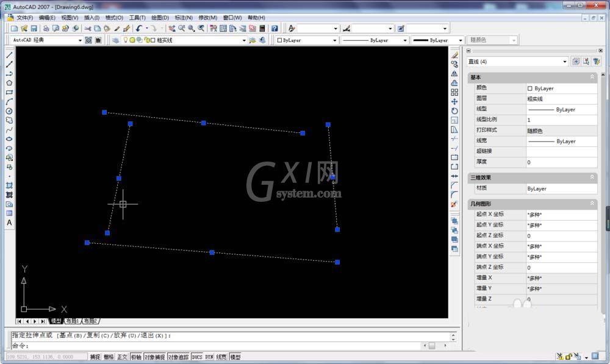Viewport: 610px width, 364px height.
Task: Toggle DUCS in the status bar
Action: (197, 357)
